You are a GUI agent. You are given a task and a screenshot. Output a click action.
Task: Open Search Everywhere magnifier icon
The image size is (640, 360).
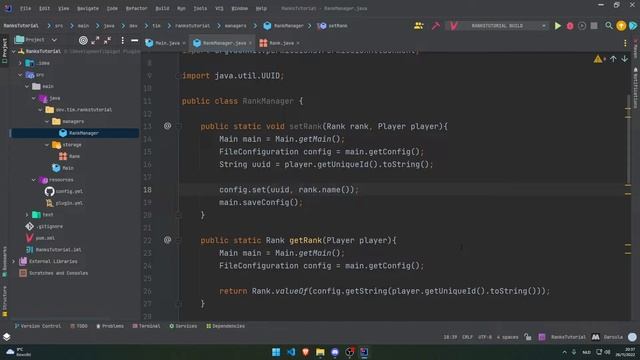(x=609, y=26)
